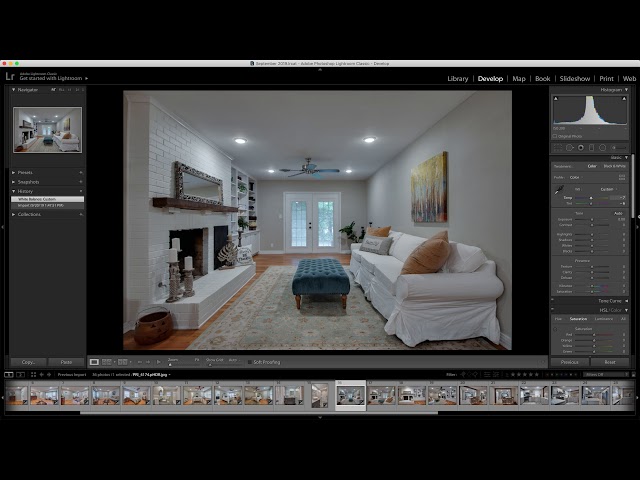The width and height of the screenshot is (640, 480).
Task: Switch HSL panel to Luminance tab
Action: click(604, 319)
